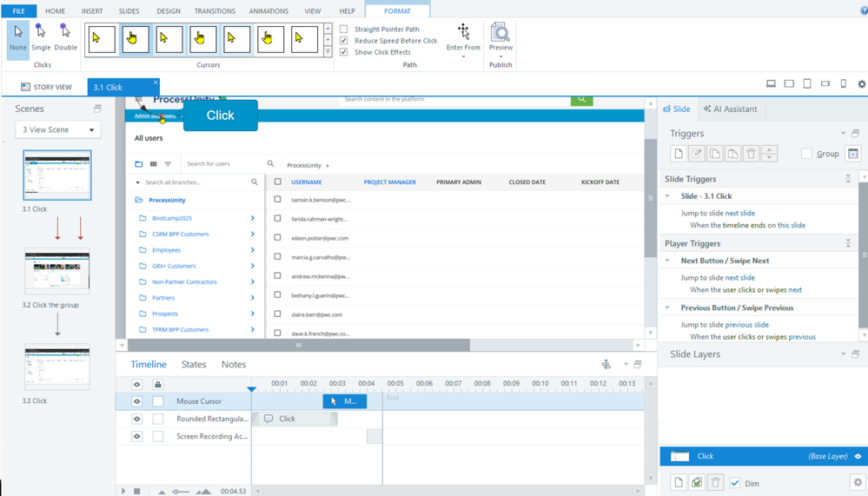Play the timeline
Screen dimensions: 868x496
point(123,491)
